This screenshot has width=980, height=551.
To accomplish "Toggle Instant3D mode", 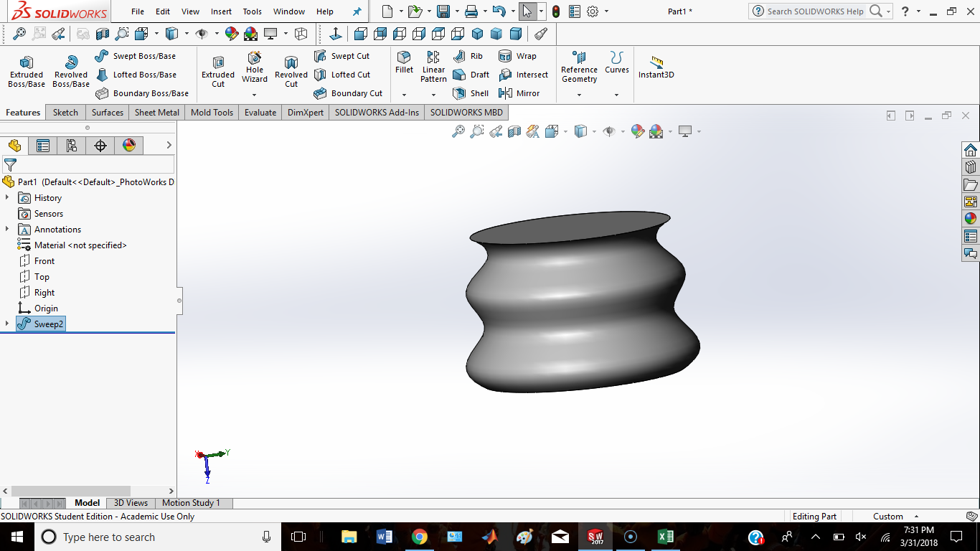I will (656, 67).
